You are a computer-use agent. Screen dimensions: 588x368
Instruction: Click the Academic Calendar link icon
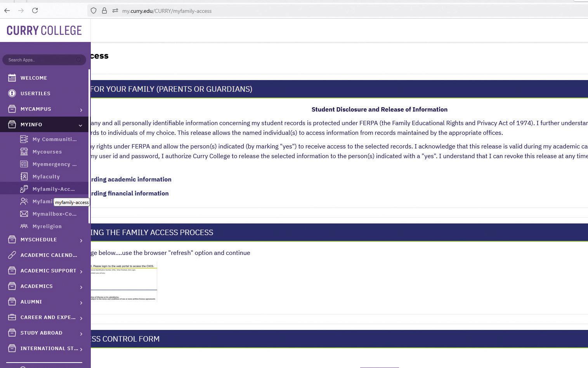[x=12, y=255]
